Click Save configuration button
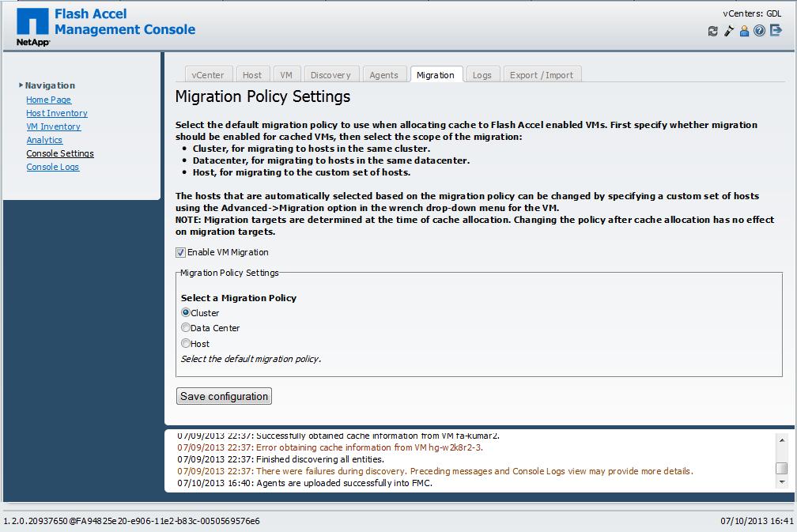Viewport: 797px width, 532px height. point(225,396)
